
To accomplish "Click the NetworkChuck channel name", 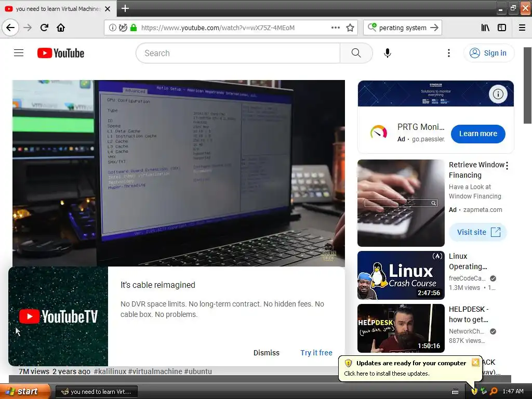I will click(467, 331).
